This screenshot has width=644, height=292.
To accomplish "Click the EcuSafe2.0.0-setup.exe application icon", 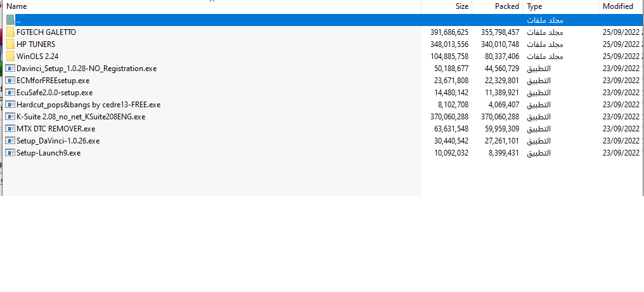I will click(x=10, y=93).
